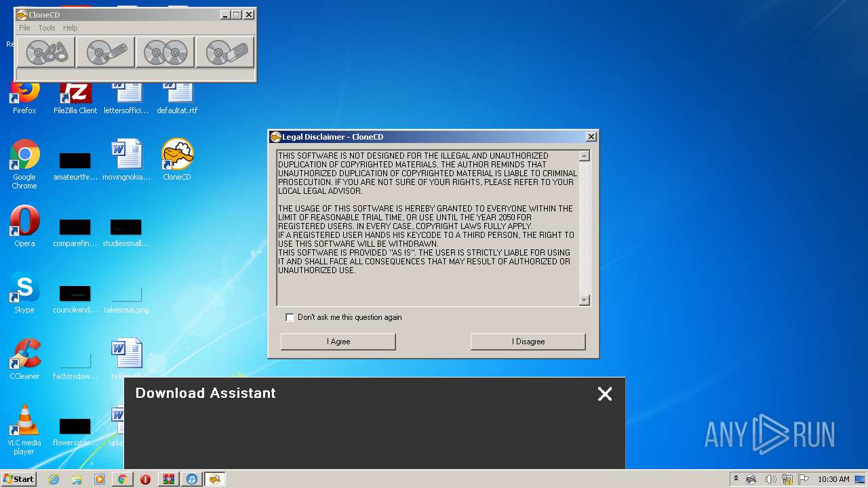
Task: Select the CCleaner desktop icon
Action: pos(24,359)
